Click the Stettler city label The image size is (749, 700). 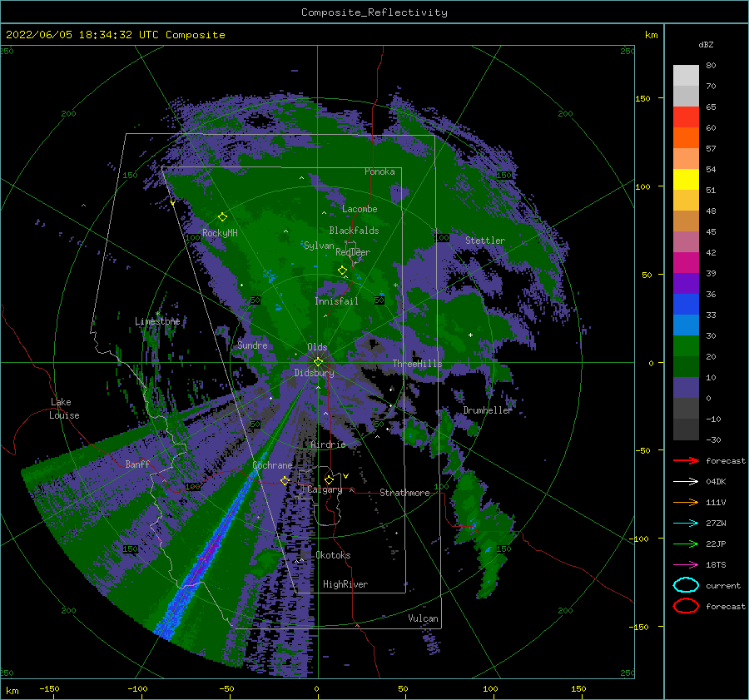pyautogui.click(x=485, y=241)
